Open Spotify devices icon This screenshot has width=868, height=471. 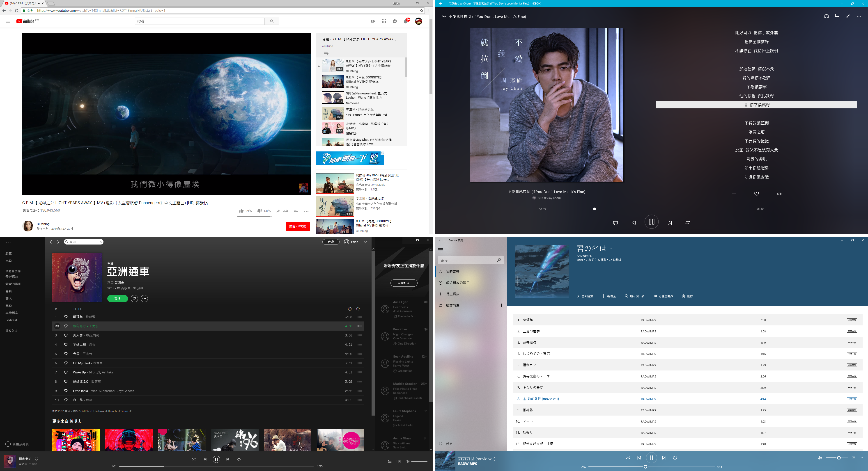[399, 461]
